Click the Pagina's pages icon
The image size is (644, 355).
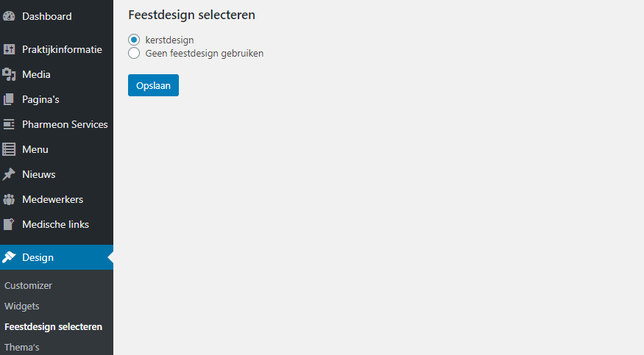[x=9, y=99]
